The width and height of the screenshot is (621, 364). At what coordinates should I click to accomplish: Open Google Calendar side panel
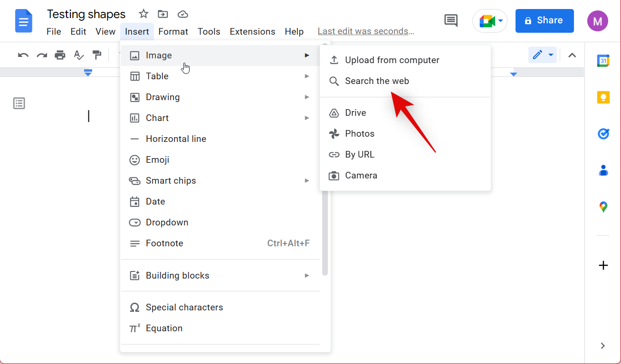point(603,61)
